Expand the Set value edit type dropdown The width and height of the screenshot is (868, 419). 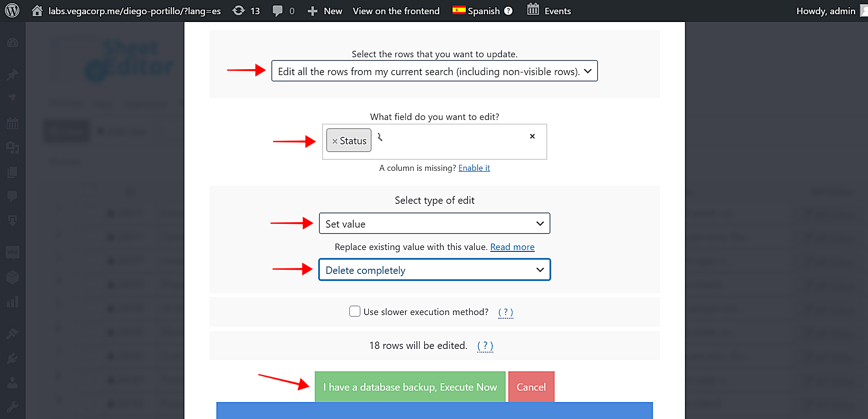[434, 223]
